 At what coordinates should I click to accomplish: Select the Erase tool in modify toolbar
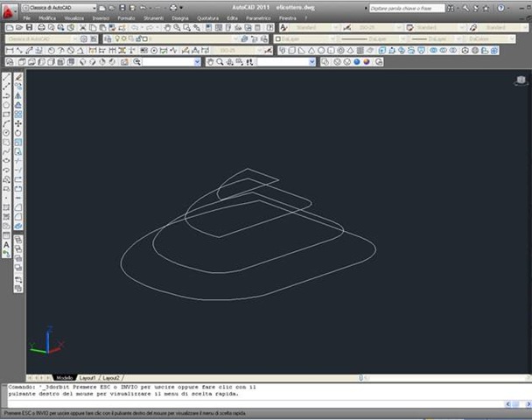coord(18,77)
